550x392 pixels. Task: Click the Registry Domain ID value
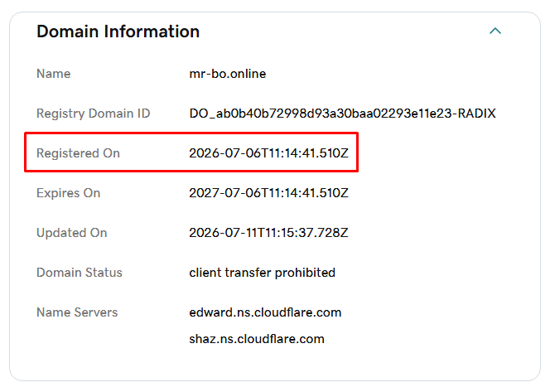point(342,114)
